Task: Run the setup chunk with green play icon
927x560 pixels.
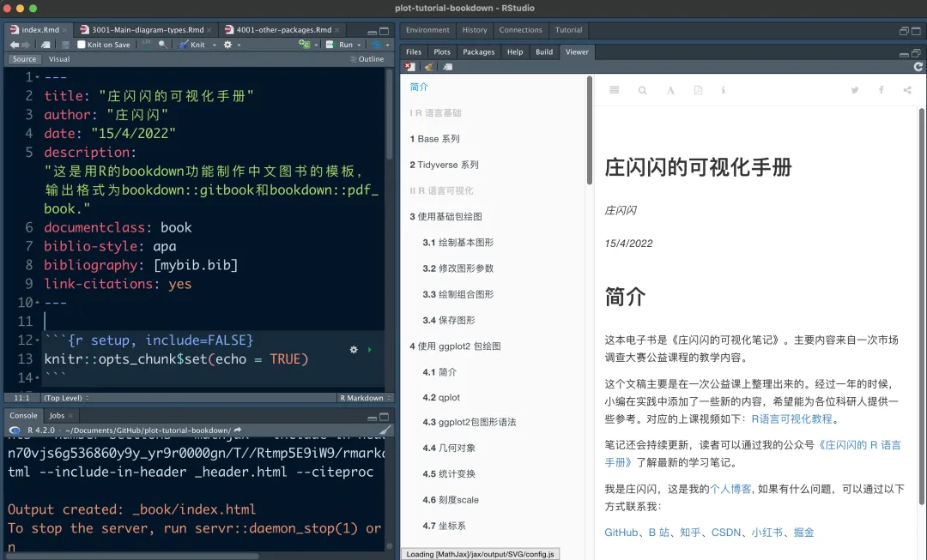Action: click(369, 350)
